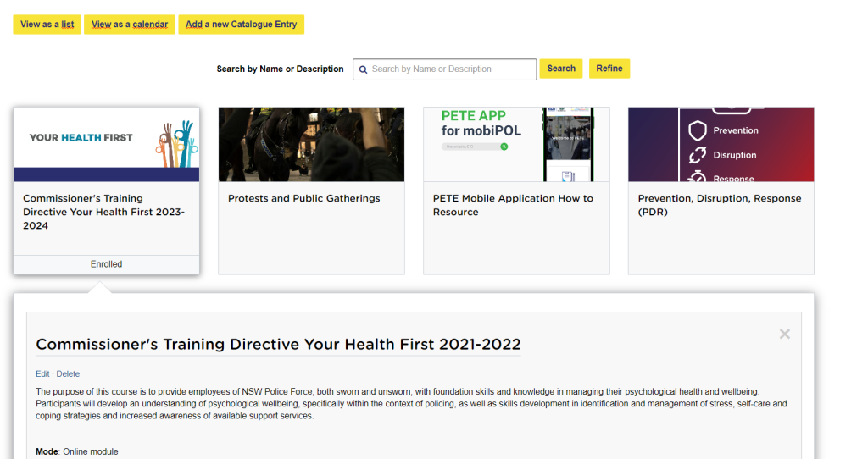Click the heading Your Health First 2021-2022

point(278,344)
